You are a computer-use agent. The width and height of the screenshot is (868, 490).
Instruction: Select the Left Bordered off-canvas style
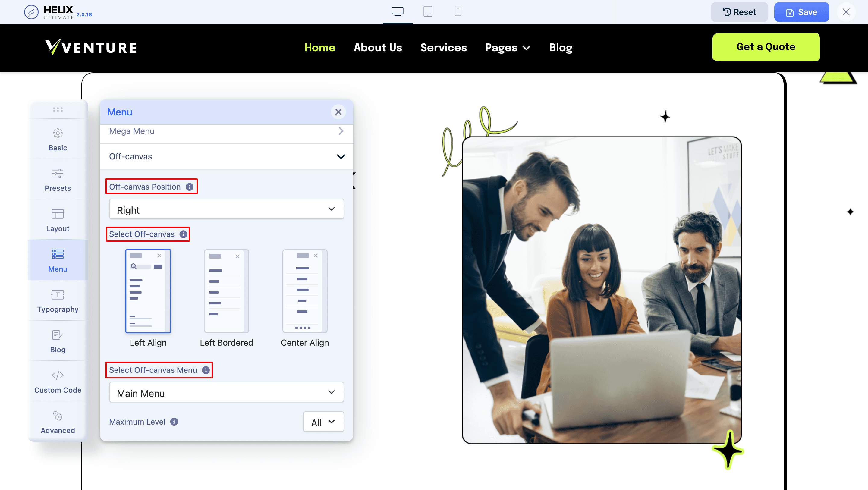pos(226,291)
